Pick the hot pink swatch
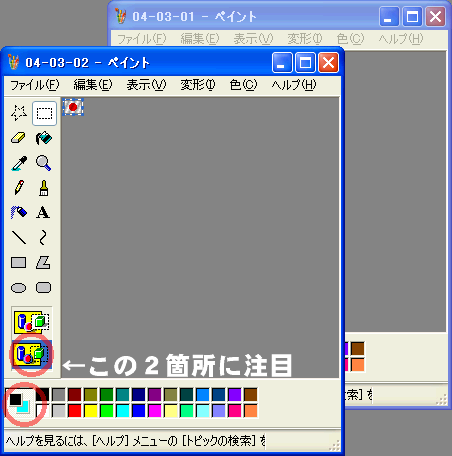 click(x=235, y=411)
